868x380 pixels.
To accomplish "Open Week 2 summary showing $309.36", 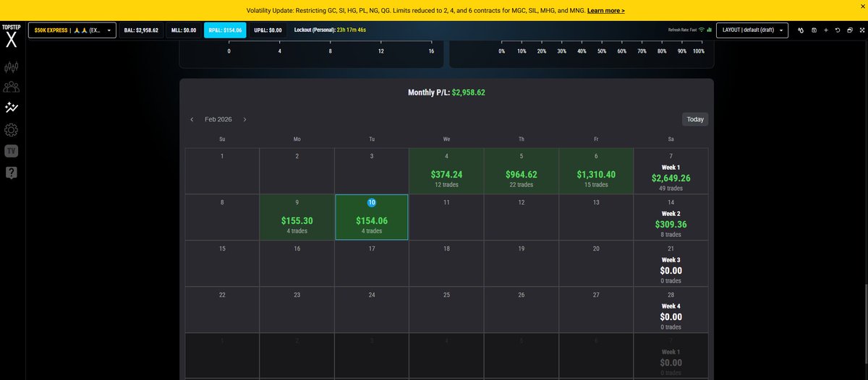I will [x=671, y=217].
